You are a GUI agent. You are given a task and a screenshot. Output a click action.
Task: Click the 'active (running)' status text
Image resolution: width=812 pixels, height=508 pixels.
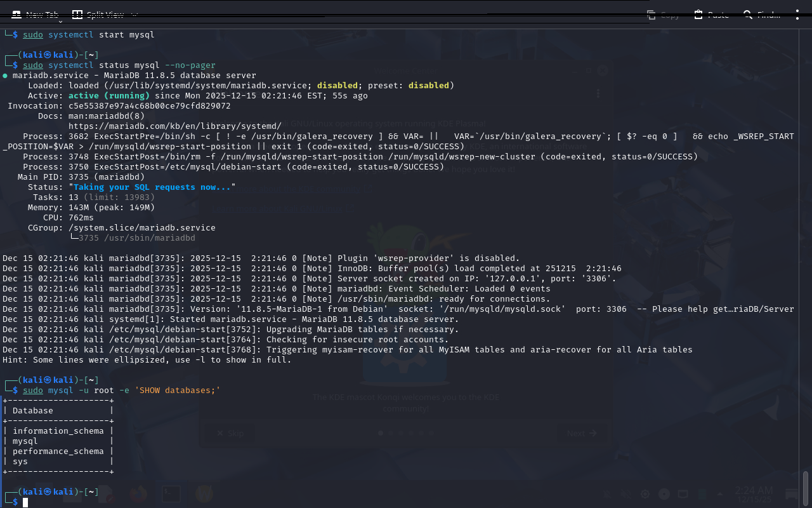point(108,96)
